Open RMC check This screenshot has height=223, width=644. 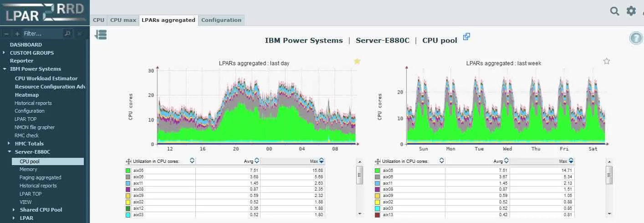(26, 135)
